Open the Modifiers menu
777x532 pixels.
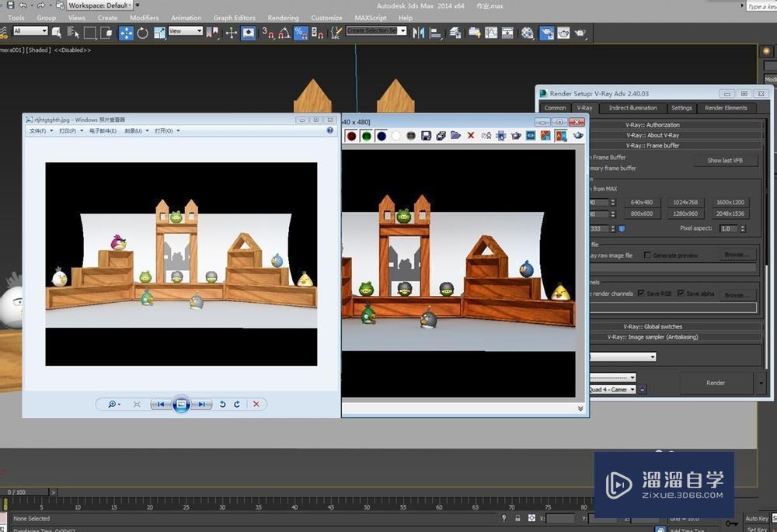[x=145, y=18]
